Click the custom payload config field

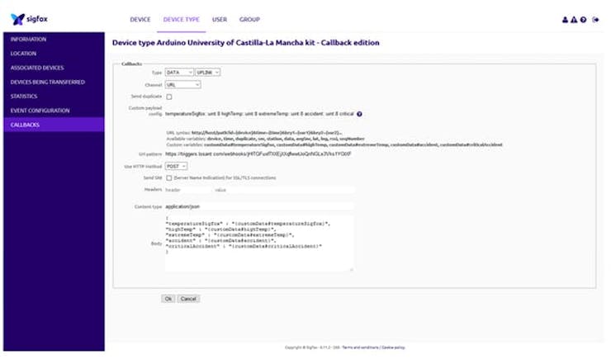click(259, 114)
